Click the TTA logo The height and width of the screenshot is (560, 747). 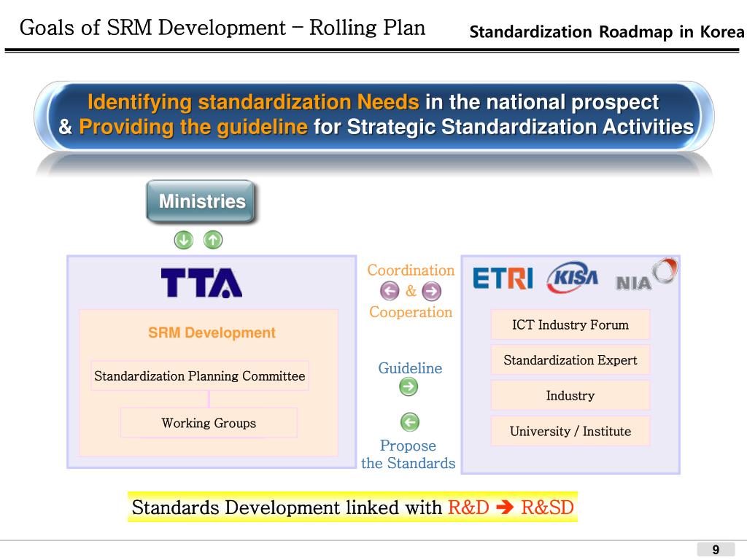(x=201, y=283)
